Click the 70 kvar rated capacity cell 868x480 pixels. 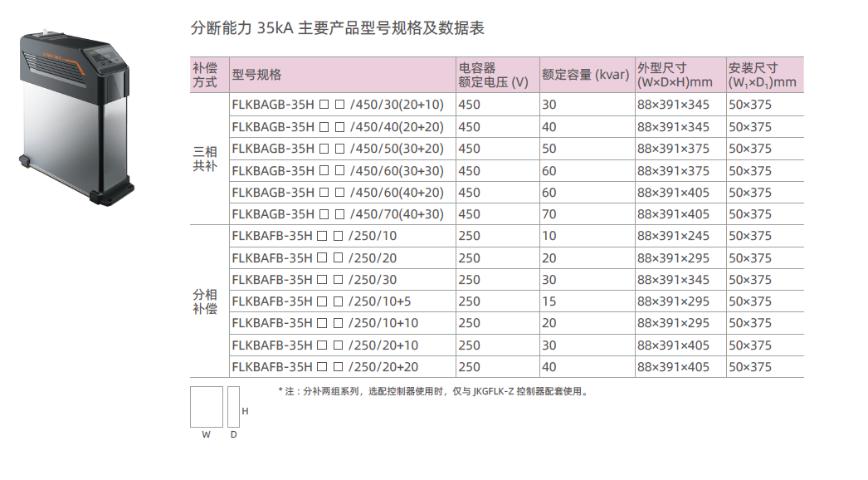(x=549, y=214)
